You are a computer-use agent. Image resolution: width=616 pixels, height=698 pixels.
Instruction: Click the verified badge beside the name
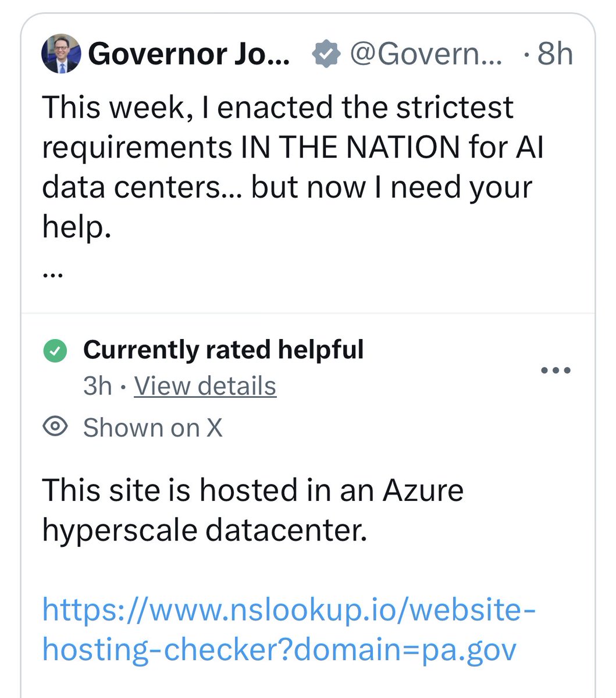point(326,55)
